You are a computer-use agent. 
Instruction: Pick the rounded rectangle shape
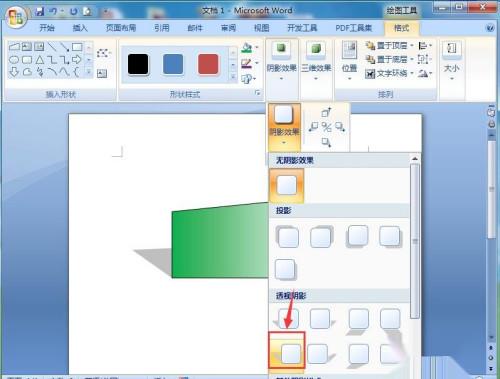[27, 60]
